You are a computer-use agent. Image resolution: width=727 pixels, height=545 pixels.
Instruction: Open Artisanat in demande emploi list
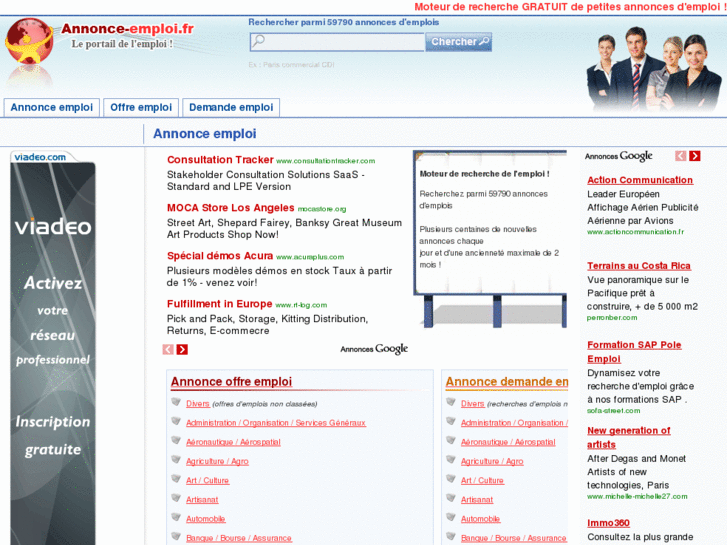click(477, 500)
